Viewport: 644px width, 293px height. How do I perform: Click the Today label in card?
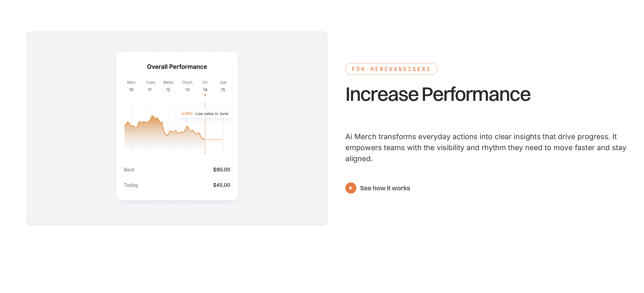coord(131,185)
